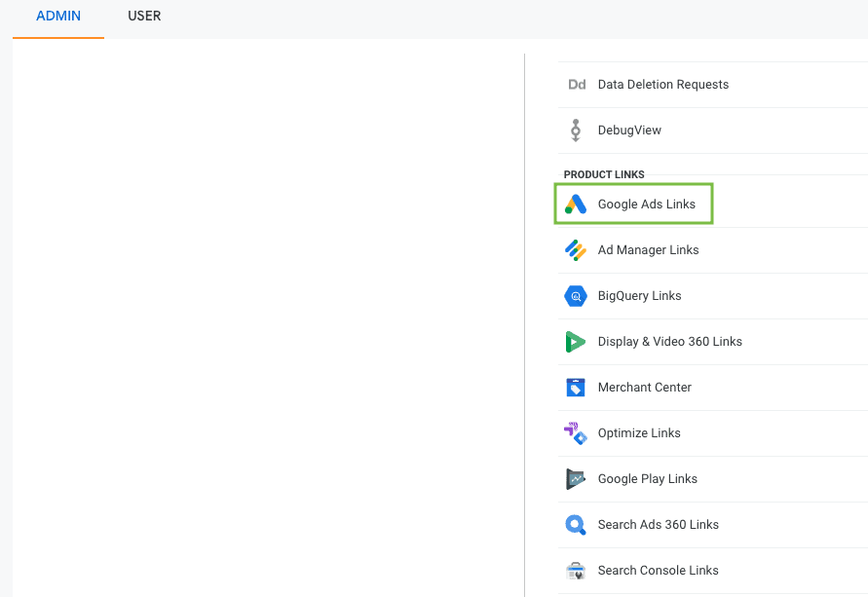Click the Google Ads logo icon
868x597 pixels.
[576, 205]
